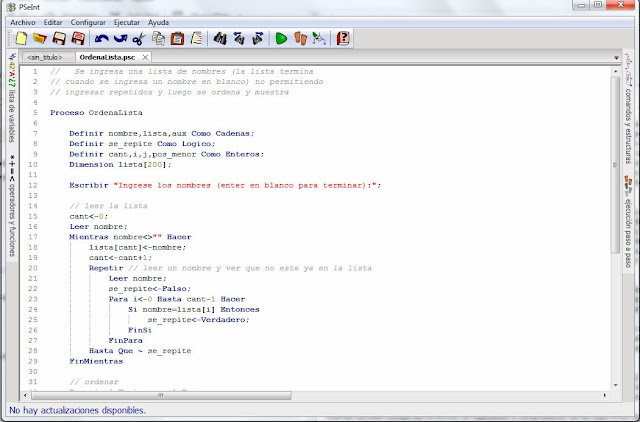Viewport: 640px width, 422px height.
Task: Open the Editar menu
Action: pos(53,22)
